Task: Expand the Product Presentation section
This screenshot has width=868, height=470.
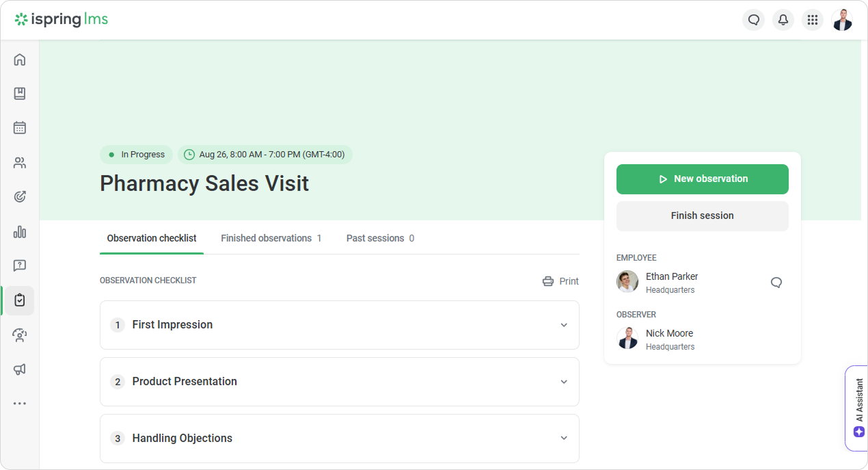Action: pyautogui.click(x=340, y=382)
